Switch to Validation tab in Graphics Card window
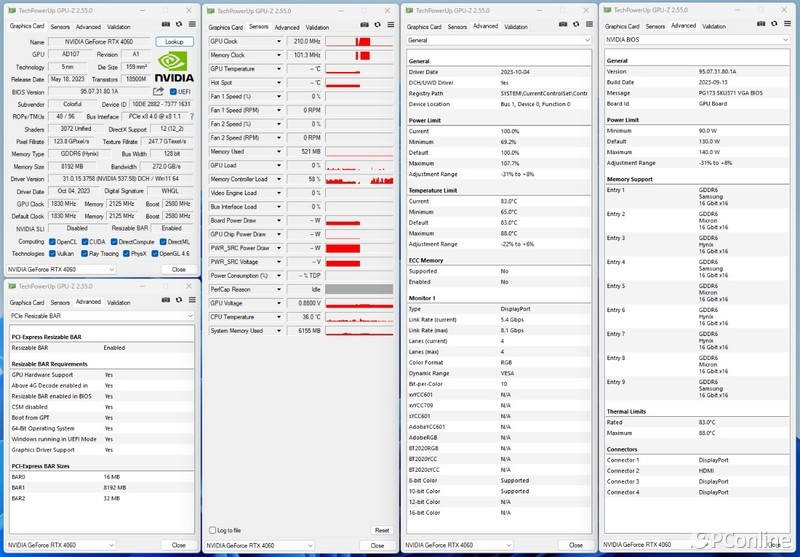The height and width of the screenshot is (557, 800). click(x=119, y=27)
